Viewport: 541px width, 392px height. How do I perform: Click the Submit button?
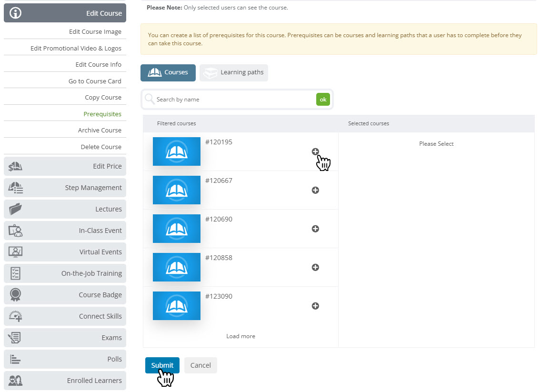[x=162, y=365]
